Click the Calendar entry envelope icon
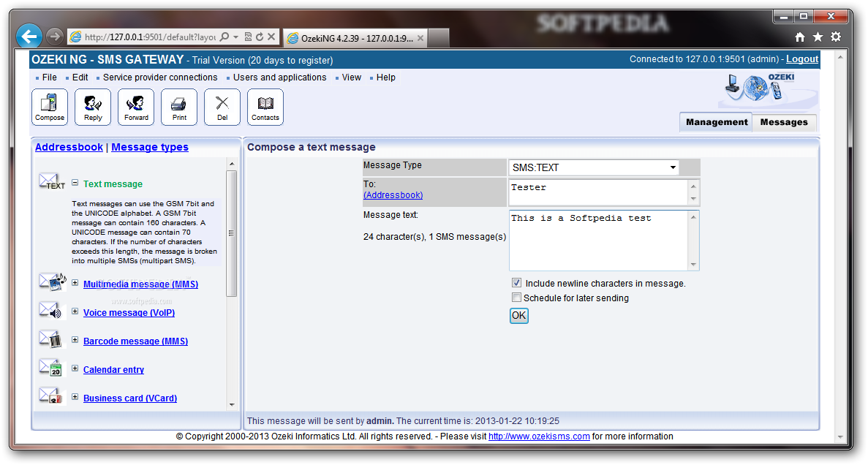Screen dimensions: 868x465 [50, 367]
